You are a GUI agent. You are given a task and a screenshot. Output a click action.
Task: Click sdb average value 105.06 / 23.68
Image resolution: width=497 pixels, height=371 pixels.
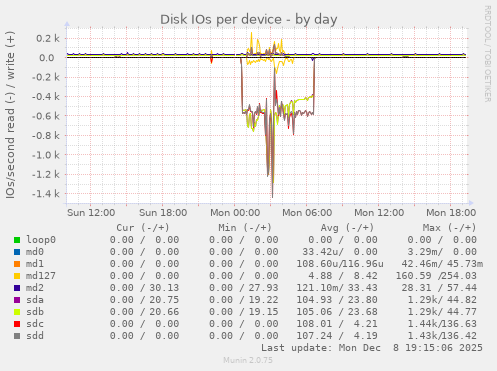pos(337,312)
